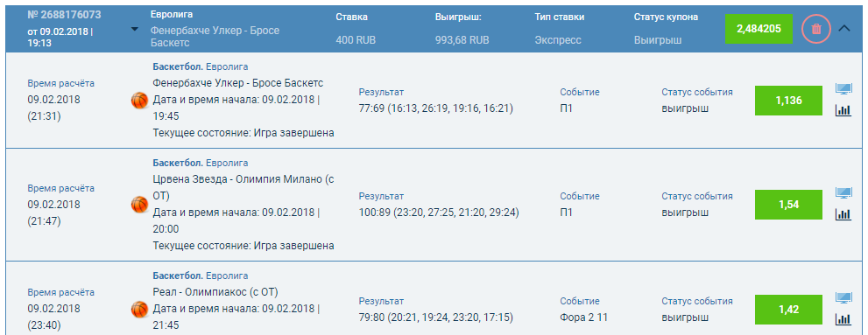This screenshot has width=868, height=335.
Task: Click the 1,54 odds button
Action: (788, 205)
